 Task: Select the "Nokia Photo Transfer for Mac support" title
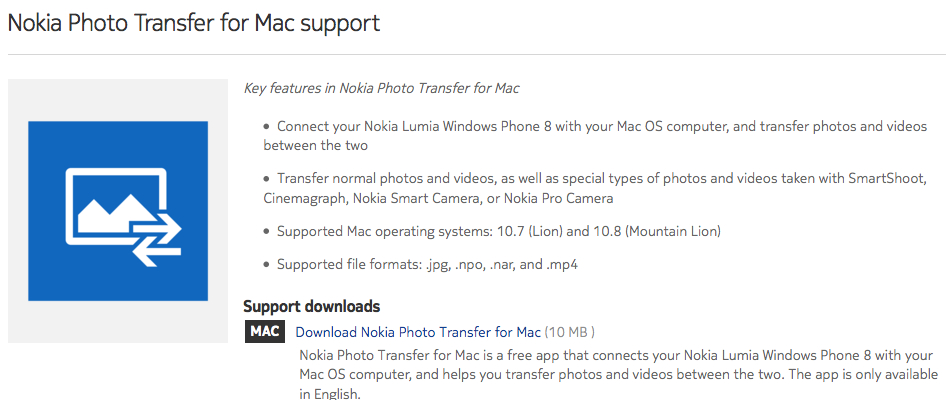click(x=194, y=23)
